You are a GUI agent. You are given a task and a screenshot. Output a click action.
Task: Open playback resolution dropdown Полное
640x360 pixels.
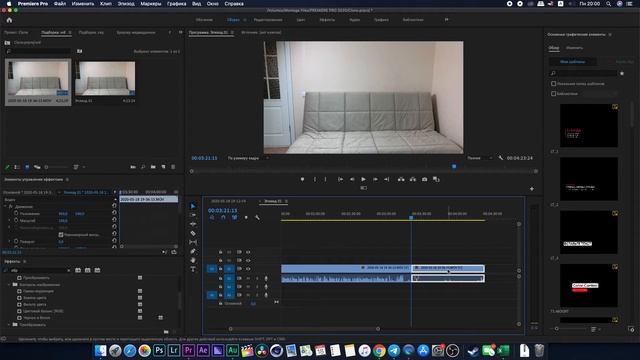(480, 158)
